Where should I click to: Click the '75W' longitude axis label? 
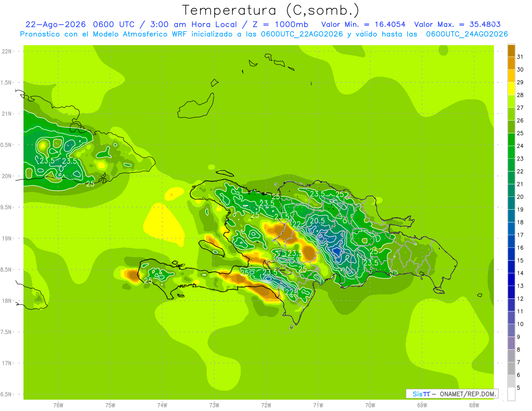[x=110, y=405]
